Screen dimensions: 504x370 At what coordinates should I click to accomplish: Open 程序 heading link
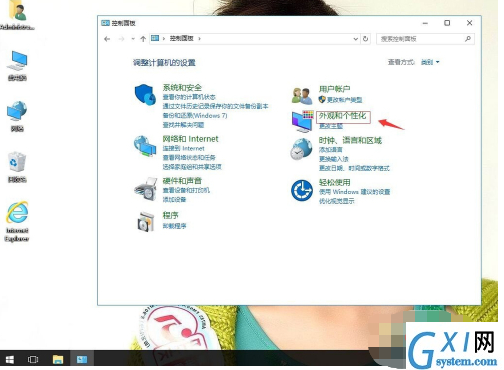(170, 216)
